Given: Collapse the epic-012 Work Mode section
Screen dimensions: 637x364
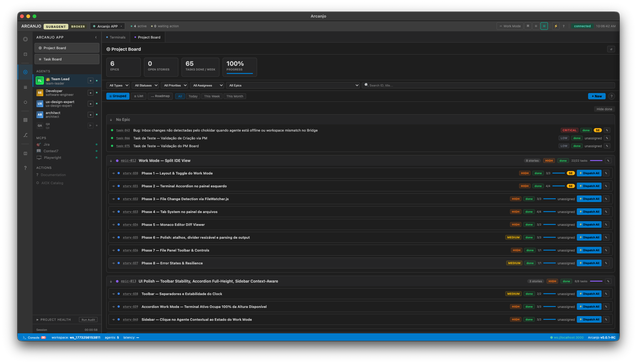Looking at the screenshot, I should pyautogui.click(x=111, y=160).
